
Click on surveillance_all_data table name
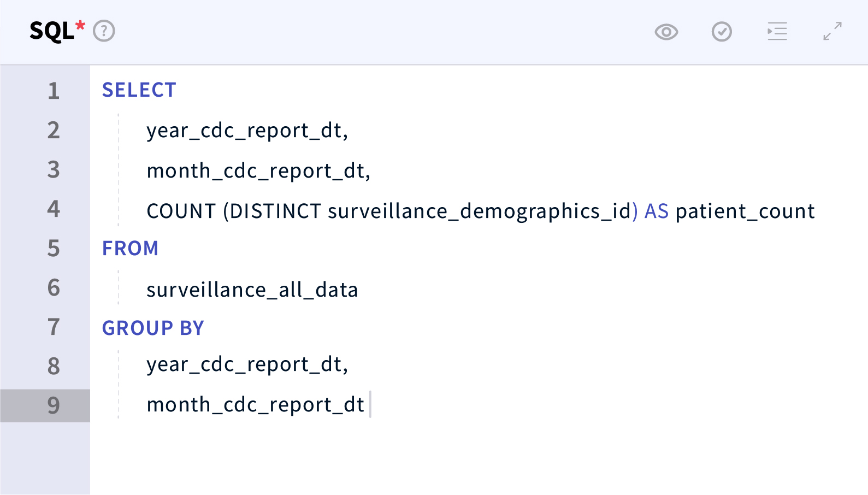click(x=252, y=290)
